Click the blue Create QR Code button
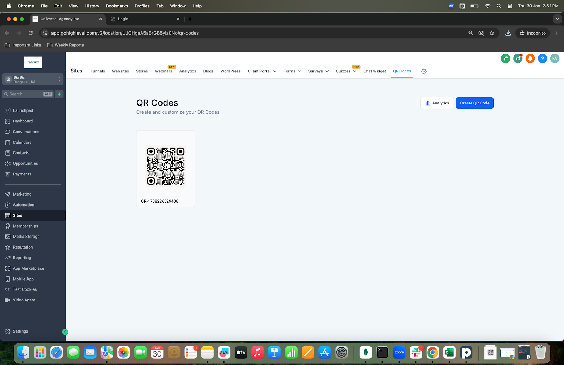 (x=474, y=103)
